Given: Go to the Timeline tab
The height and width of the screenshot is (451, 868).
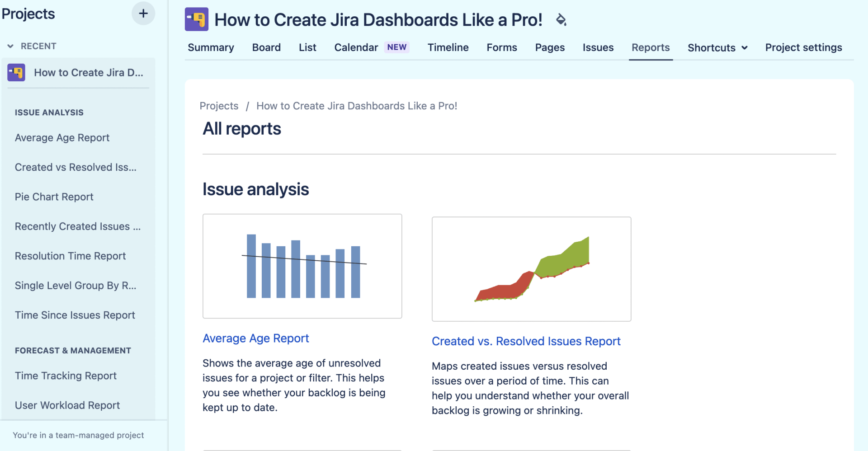Looking at the screenshot, I should (x=448, y=47).
